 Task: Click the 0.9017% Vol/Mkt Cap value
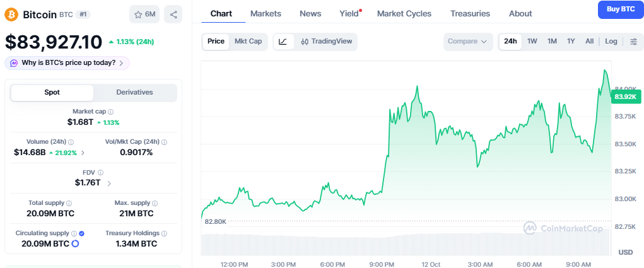[x=136, y=153]
